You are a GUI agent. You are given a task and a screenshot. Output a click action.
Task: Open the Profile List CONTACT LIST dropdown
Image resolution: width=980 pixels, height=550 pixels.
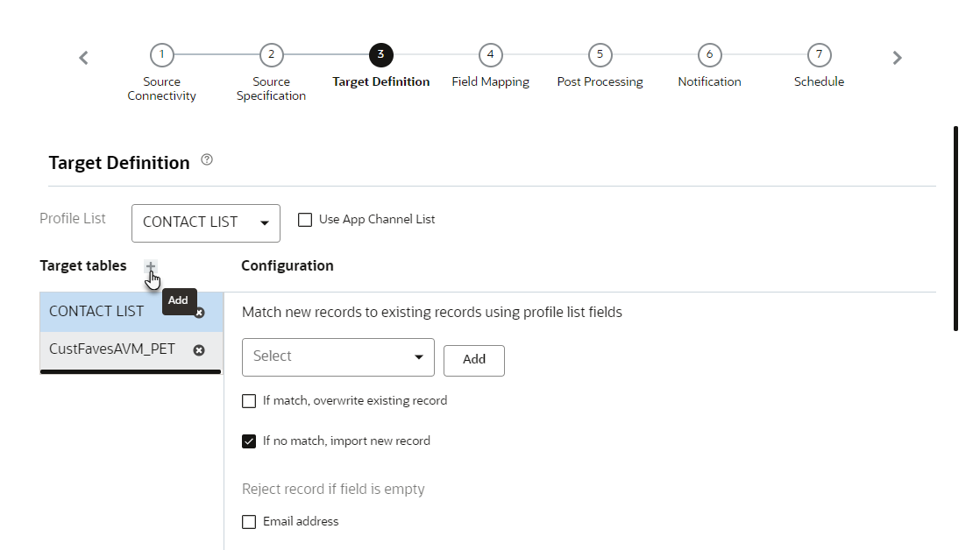coord(206,222)
